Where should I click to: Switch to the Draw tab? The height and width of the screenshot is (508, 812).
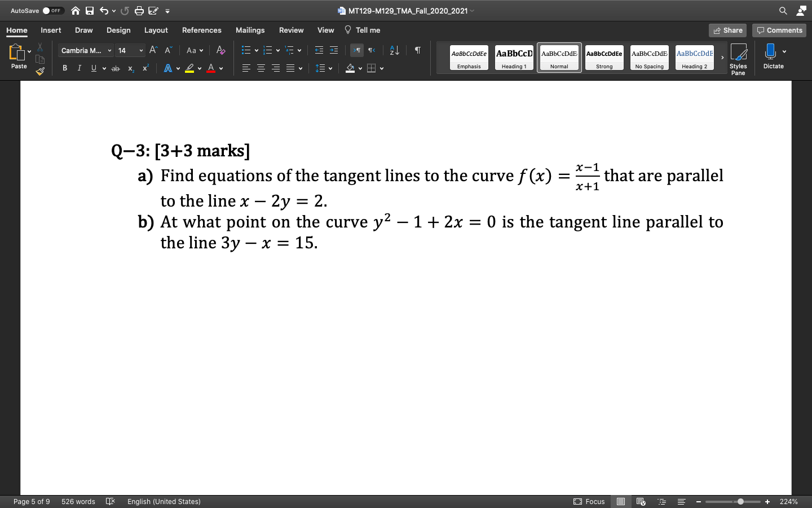tap(84, 30)
